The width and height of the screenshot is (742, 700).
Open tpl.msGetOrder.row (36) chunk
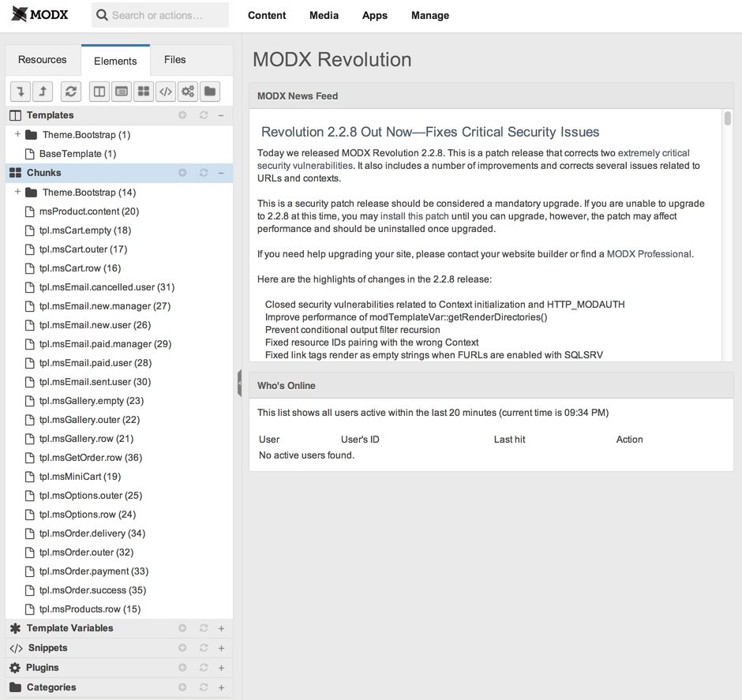[x=91, y=458]
